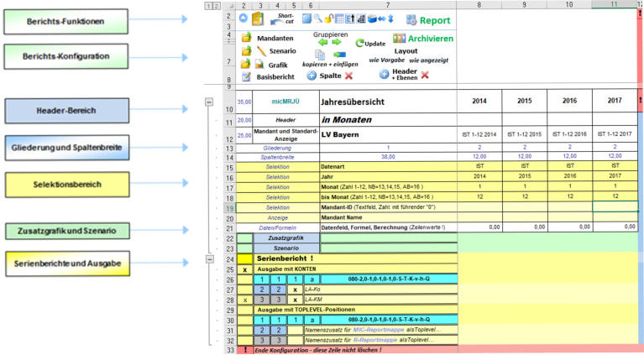Screen dimensions: 644x355
Task: Click the Szenario pencil icon
Action: (x=261, y=51)
